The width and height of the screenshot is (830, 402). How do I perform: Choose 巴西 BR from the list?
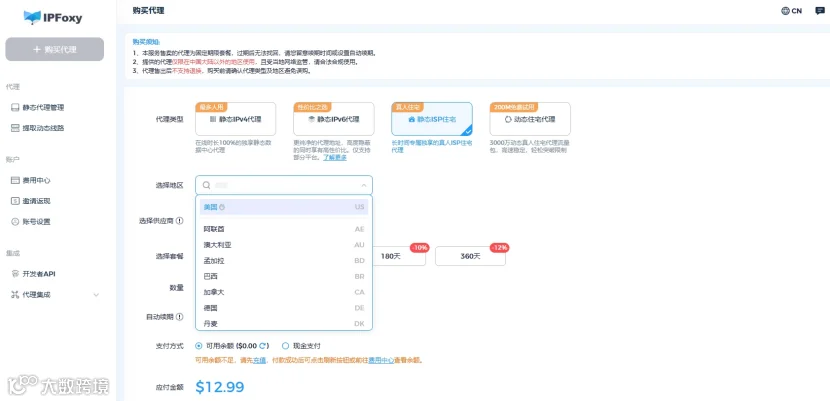point(284,276)
